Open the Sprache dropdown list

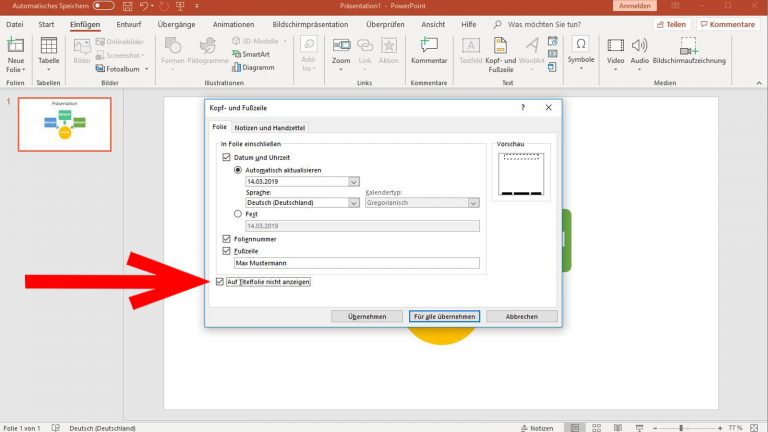(354, 202)
